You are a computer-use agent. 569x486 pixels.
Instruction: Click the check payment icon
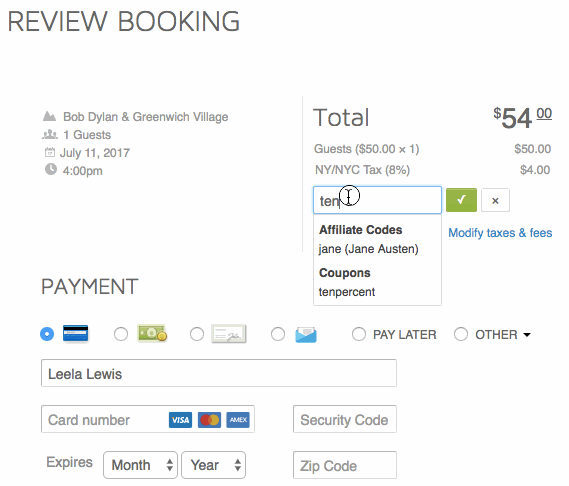pyautogui.click(x=229, y=334)
